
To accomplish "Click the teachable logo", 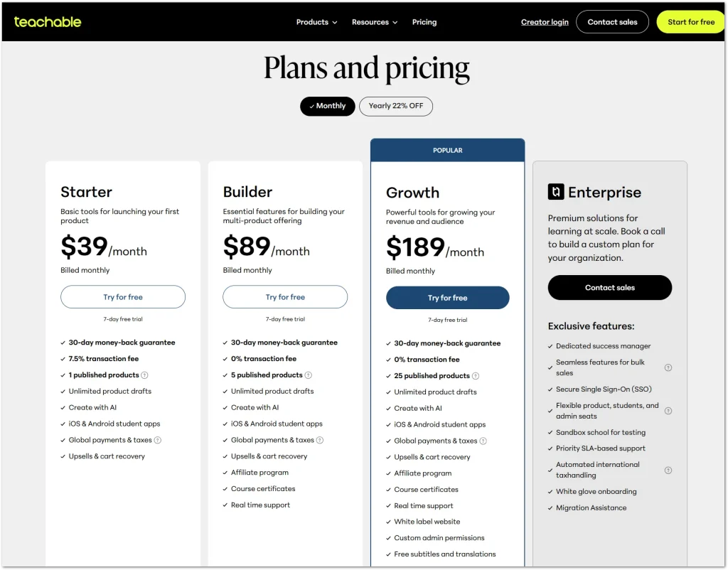I will pyautogui.click(x=47, y=21).
